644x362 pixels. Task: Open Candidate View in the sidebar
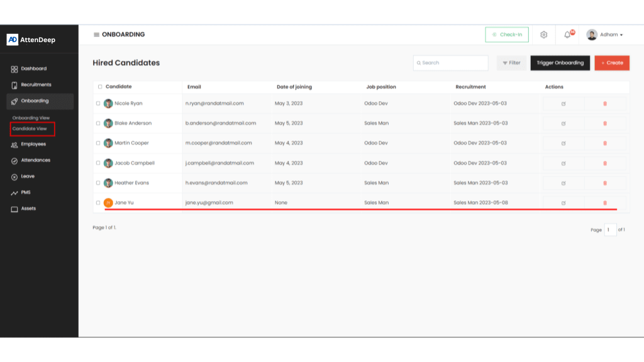pyautogui.click(x=30, y=129)
